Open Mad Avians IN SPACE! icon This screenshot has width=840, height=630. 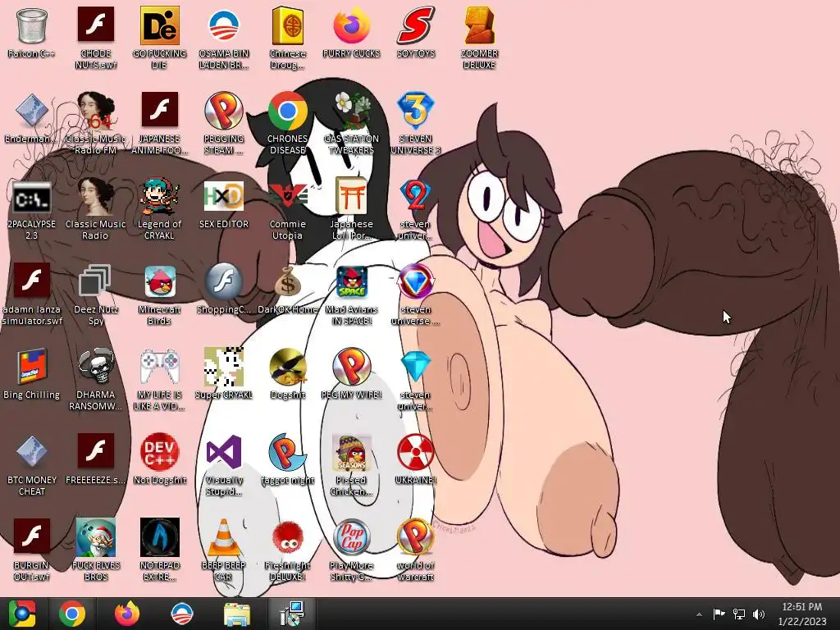click(x=351, y=282)
